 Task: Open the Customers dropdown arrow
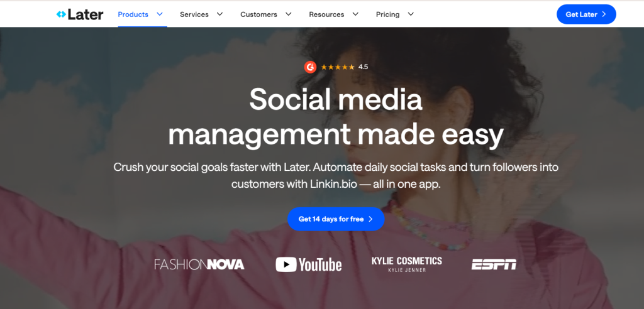[288, 14]
